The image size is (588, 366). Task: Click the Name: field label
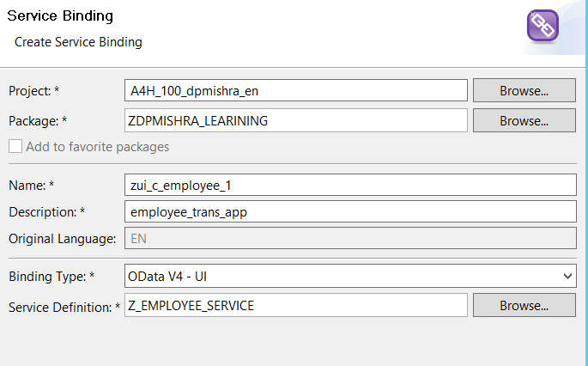click(31, 185)
